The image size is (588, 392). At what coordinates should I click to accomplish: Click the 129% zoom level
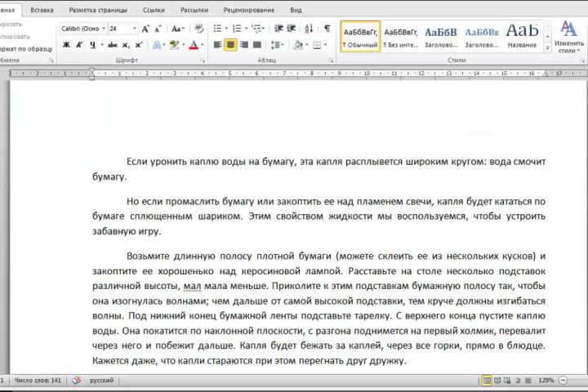coord(546,381)
